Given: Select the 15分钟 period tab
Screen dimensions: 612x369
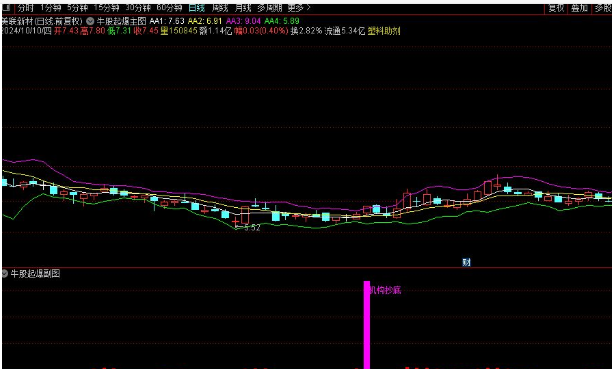Looking at the screenshot, I should pos(106,8).
